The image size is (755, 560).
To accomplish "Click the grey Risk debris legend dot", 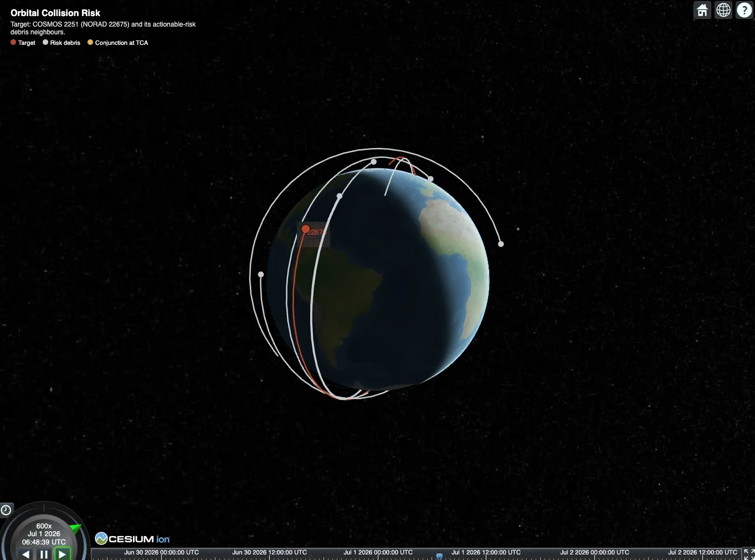I will point(45,42).
